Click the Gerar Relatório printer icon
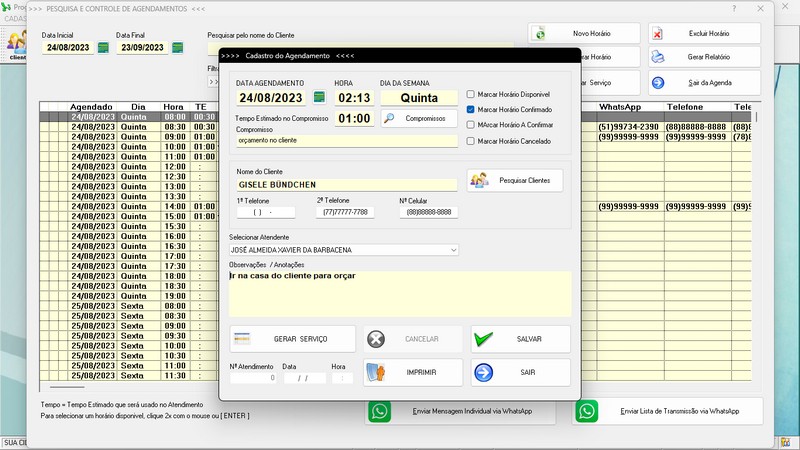800x450 pixels. [658, 57]
